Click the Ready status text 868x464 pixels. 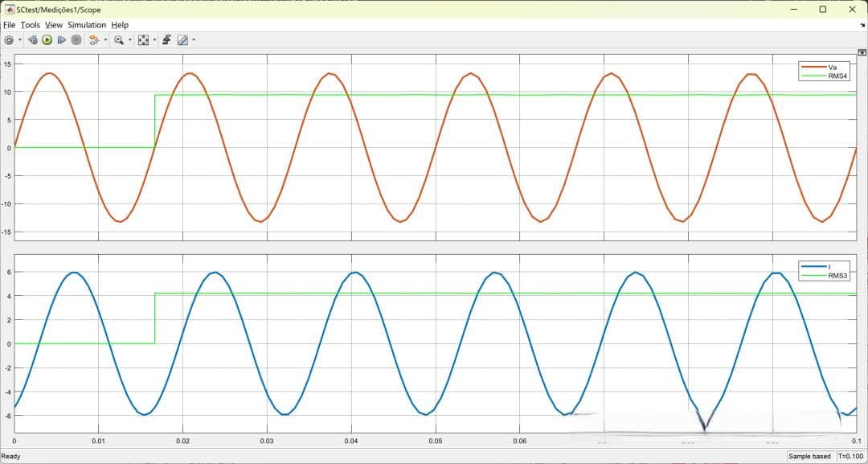[x=10, y=456]
